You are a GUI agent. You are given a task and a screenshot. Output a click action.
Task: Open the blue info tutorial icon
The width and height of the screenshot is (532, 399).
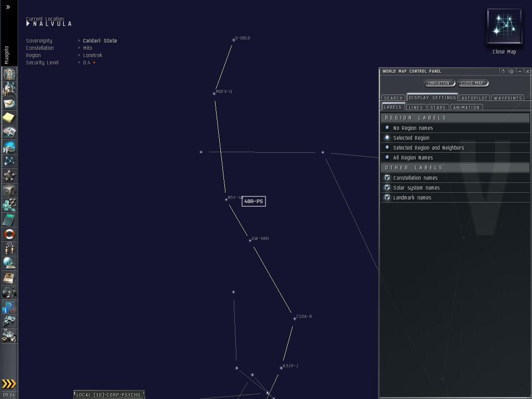9,307
